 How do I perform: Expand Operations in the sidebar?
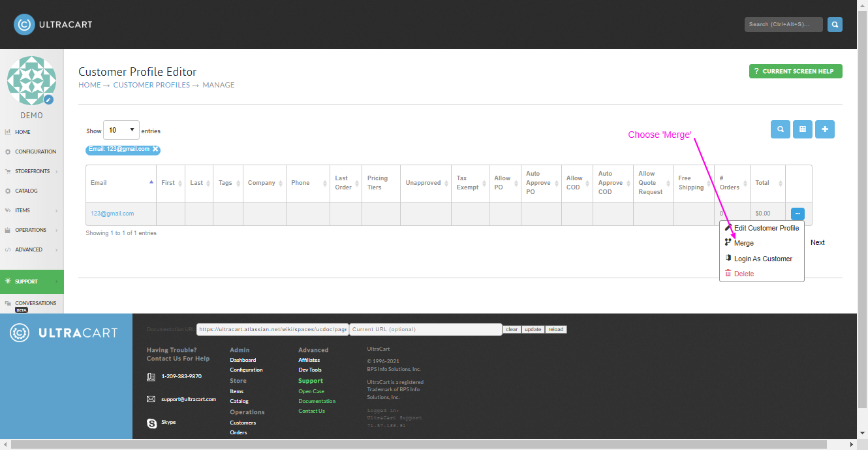click(32, 230)
